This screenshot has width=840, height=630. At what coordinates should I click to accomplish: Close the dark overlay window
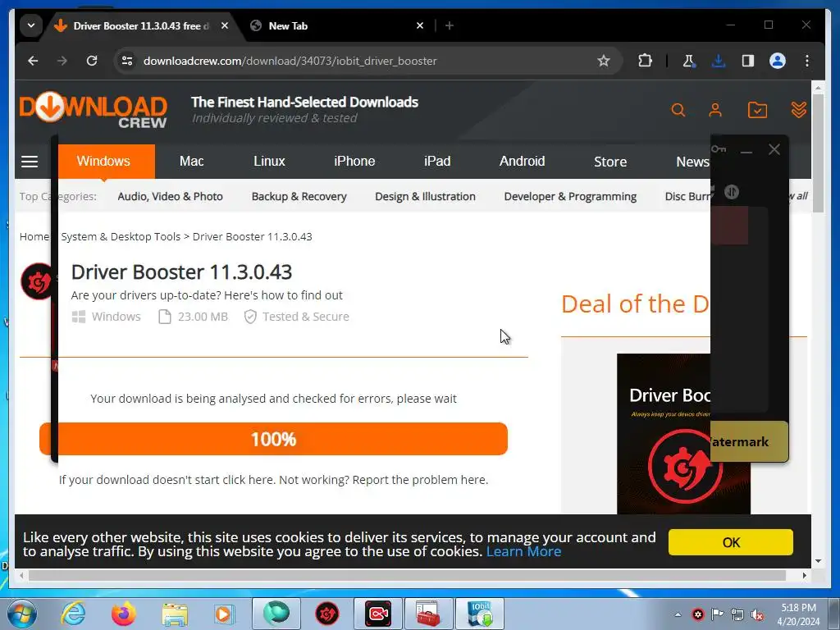point(774,149)
